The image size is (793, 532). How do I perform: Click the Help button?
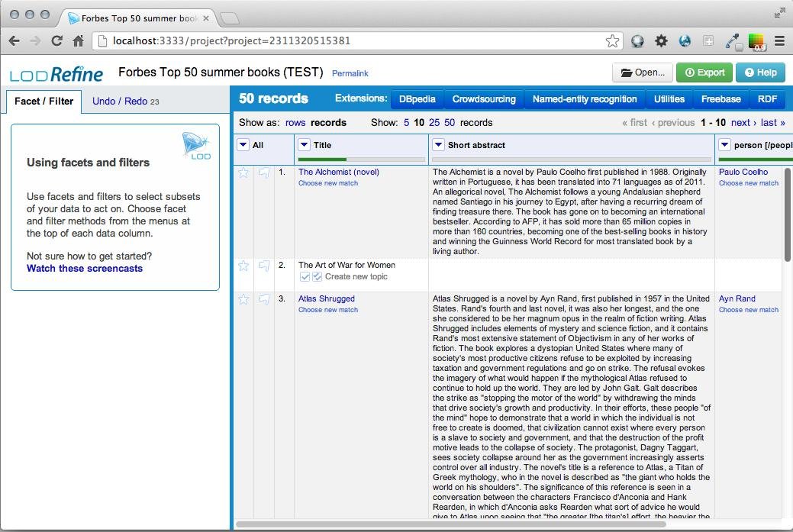[760, 73]
